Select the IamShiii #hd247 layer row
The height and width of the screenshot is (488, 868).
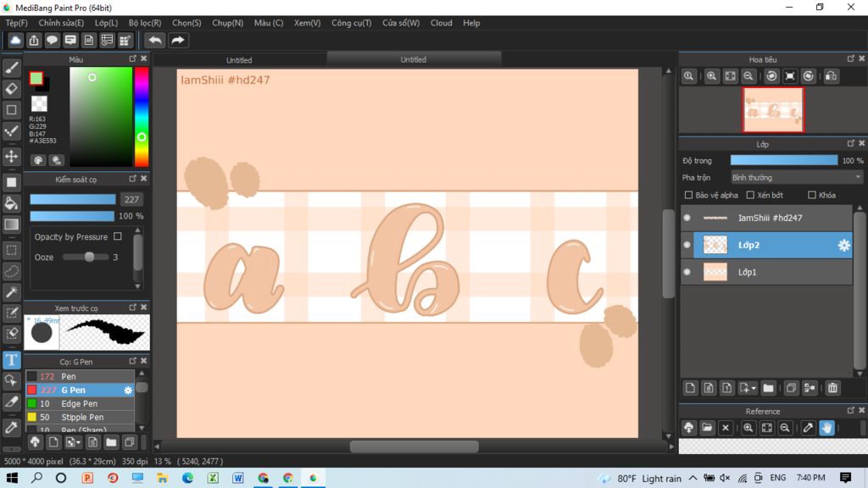point(766,218)
